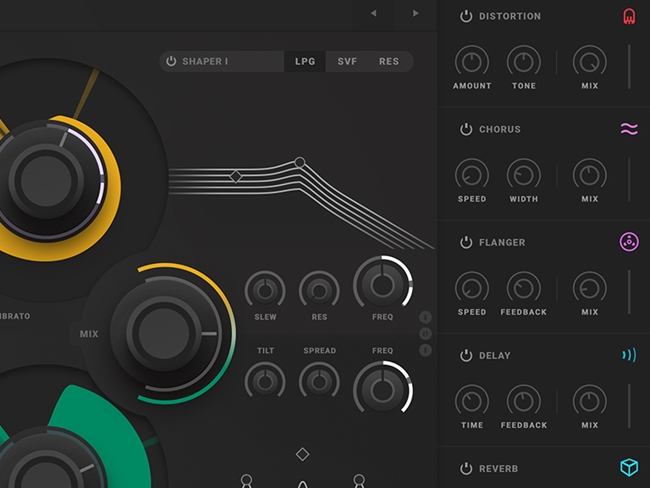Viewport: 650px width, 488px height.
Task: Toggle the Chorus power button
Action: pos(466,129)
